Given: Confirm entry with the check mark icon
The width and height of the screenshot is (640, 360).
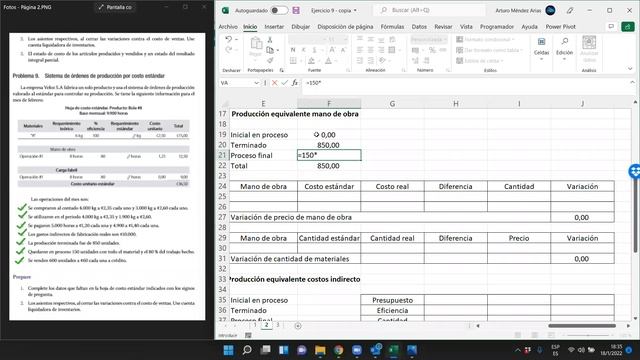Looking at the screenshot, I should coord(284,83).
